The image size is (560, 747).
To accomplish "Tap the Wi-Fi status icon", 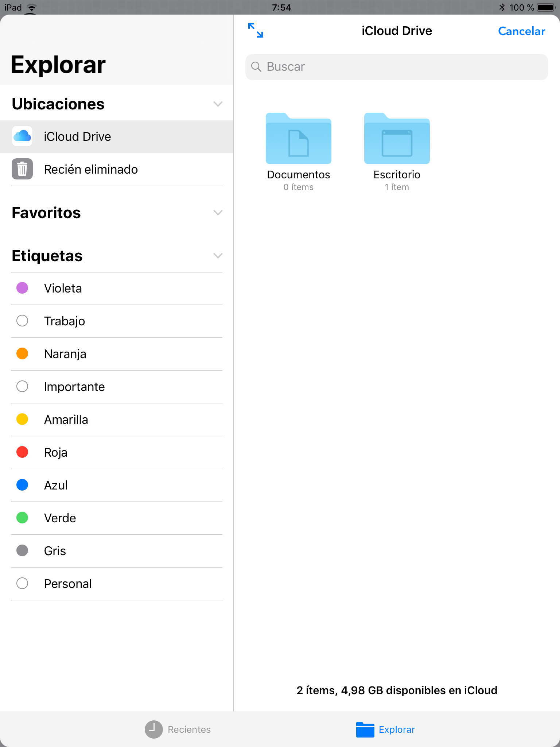I will pyautogui.click(x=32, y=8).
